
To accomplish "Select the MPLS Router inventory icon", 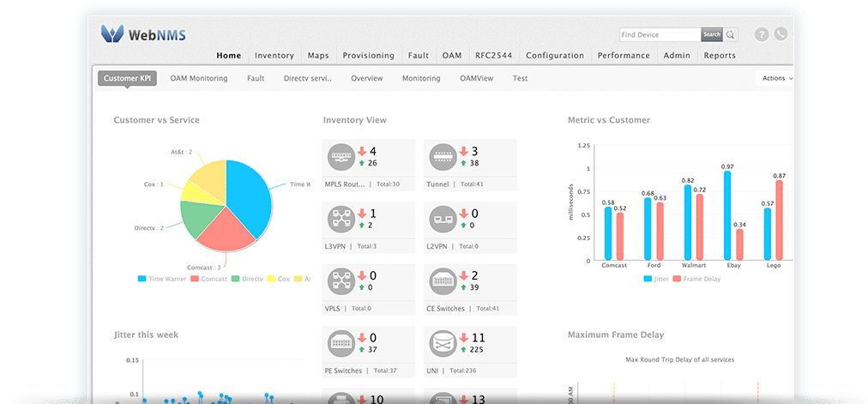I will (341, 158).
